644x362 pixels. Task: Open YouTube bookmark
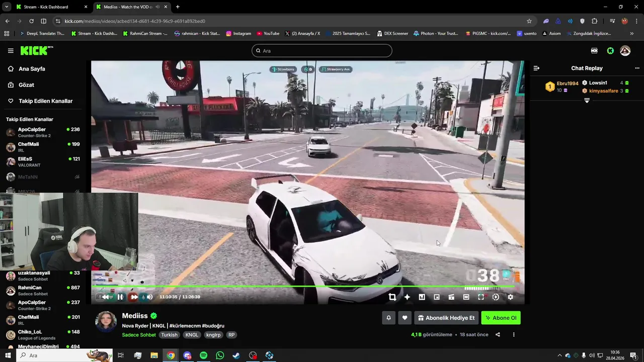[268, 34]
